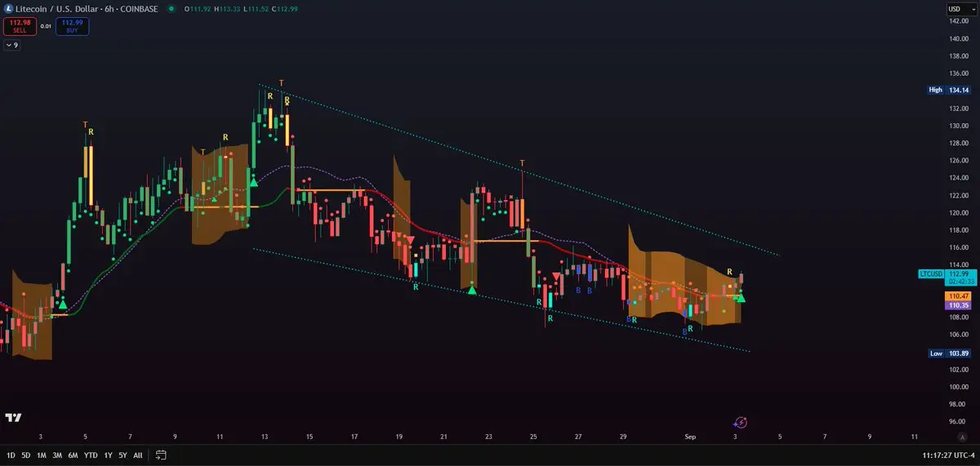Click the purple 110.35 price label
This screenshot has height=466, width=980.
[x=957, y=305]
